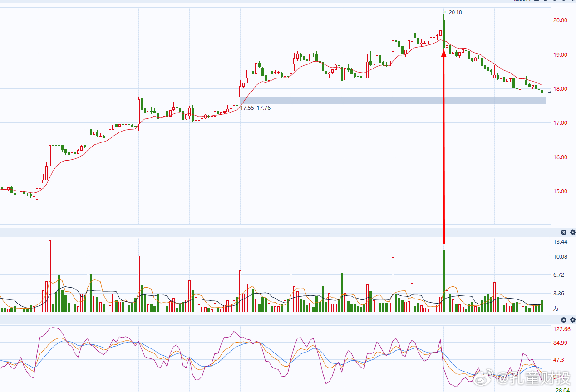Close the bottom oscillator indicator panel
This screenshot has width=576, height=392.
coord(564,320)
